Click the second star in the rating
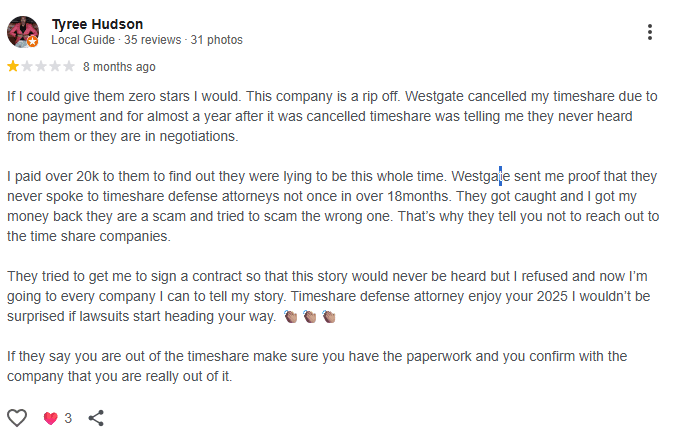Screen dimensions: 683x443 click(27, 67)
